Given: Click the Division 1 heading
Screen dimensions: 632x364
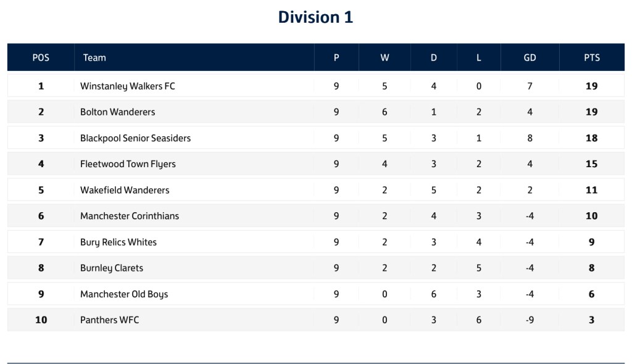Looking at the screenshot, I should coord(315,17).
